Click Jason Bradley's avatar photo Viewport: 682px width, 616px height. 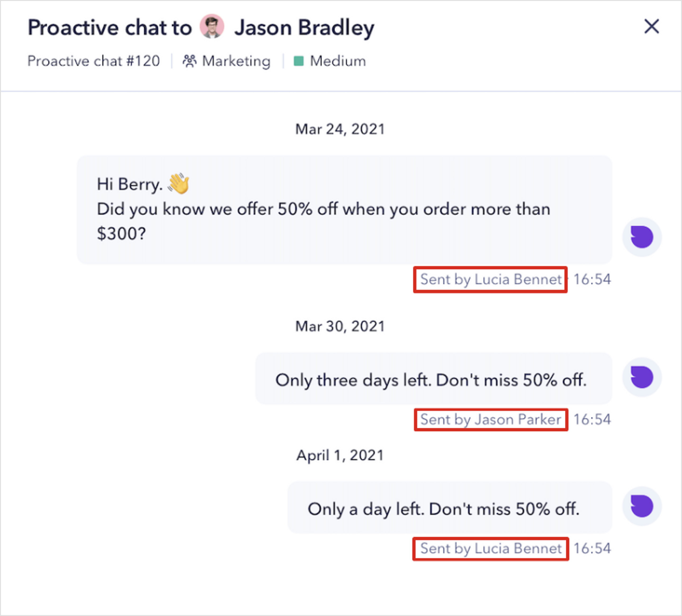(x=212, y=26)
